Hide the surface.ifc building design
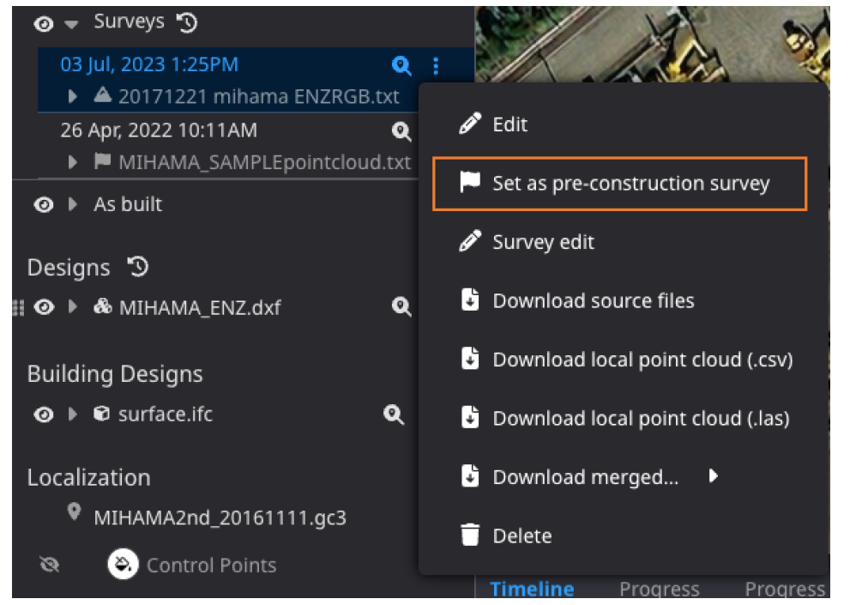Image resolution: width=868 pixels, height=605 pixels. point(44,414)
